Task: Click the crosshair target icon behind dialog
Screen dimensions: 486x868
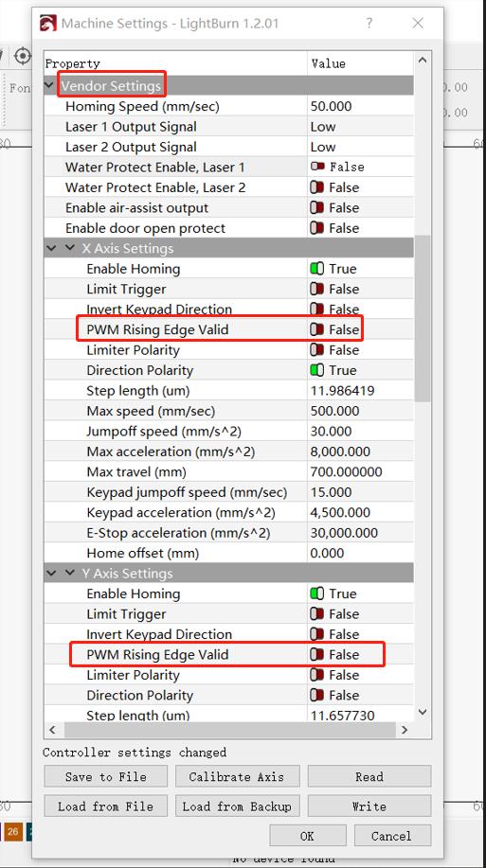Action: (x=22, y=56)
